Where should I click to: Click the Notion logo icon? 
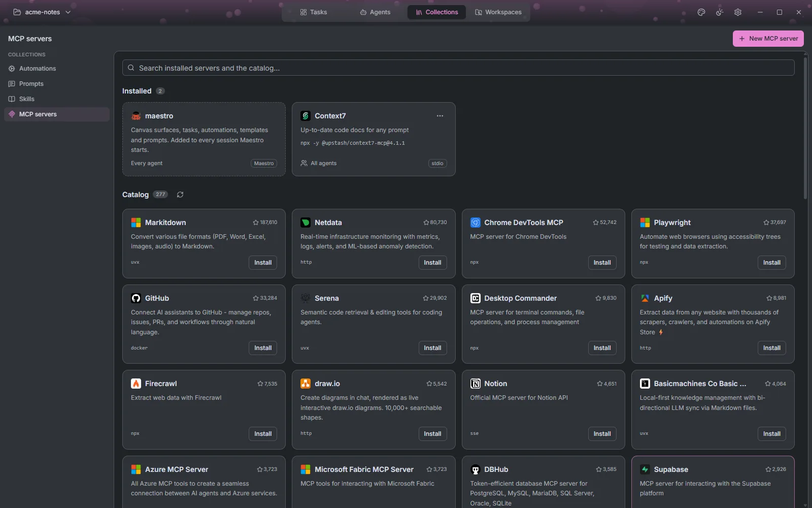pyautogui.click(x=476, y=384)
